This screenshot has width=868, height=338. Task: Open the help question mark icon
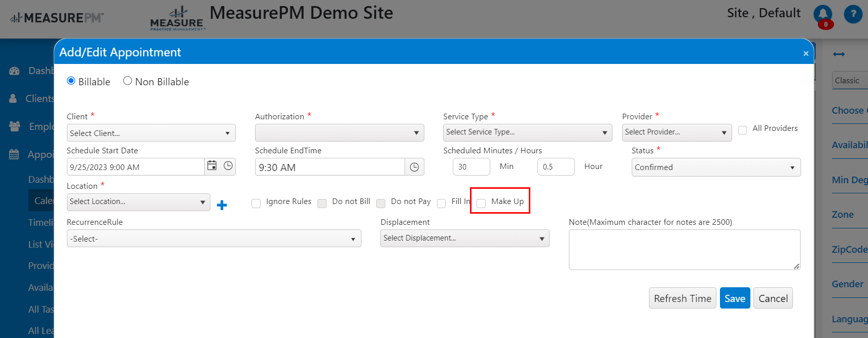pyautogui.click(x=853, y=14)
